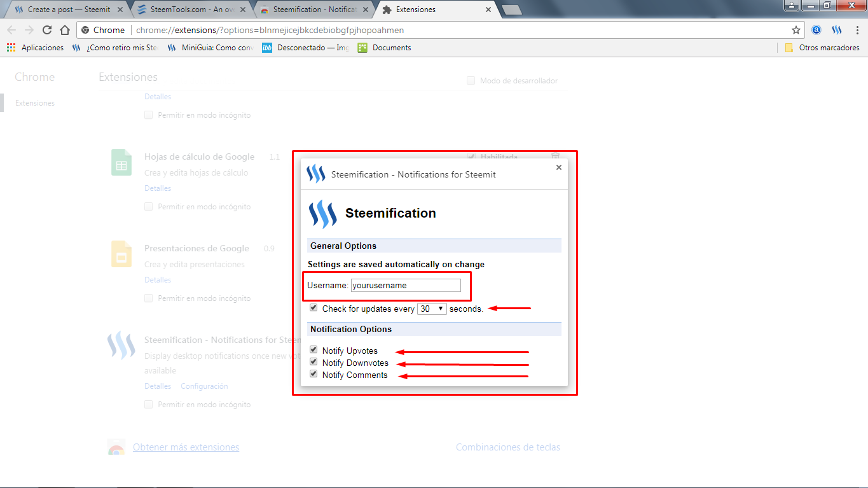Open the home page with the house icon
Viewport: 868px width, 488px height.
tap(65, 30)
